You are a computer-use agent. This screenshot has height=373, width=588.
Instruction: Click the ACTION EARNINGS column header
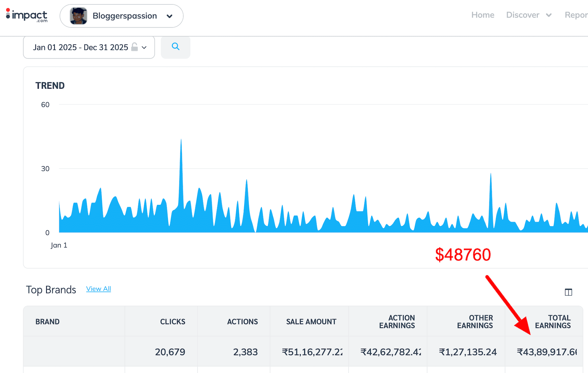[397, 321]
